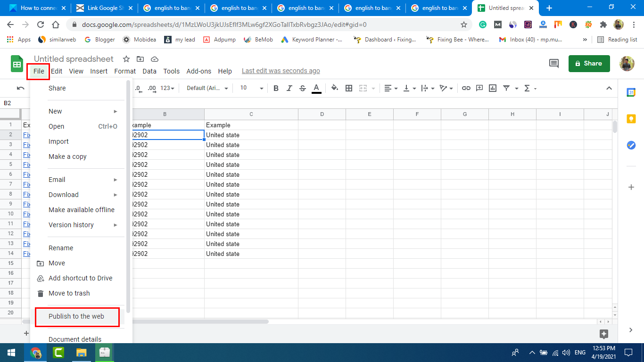Choose Make a copy from File menu

[67, 156]
